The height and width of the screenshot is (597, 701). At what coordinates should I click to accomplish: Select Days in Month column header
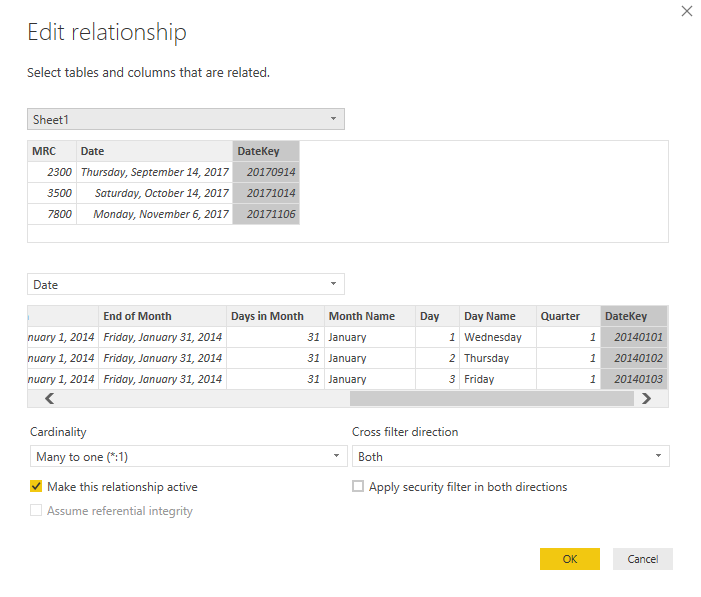(275, 316)
